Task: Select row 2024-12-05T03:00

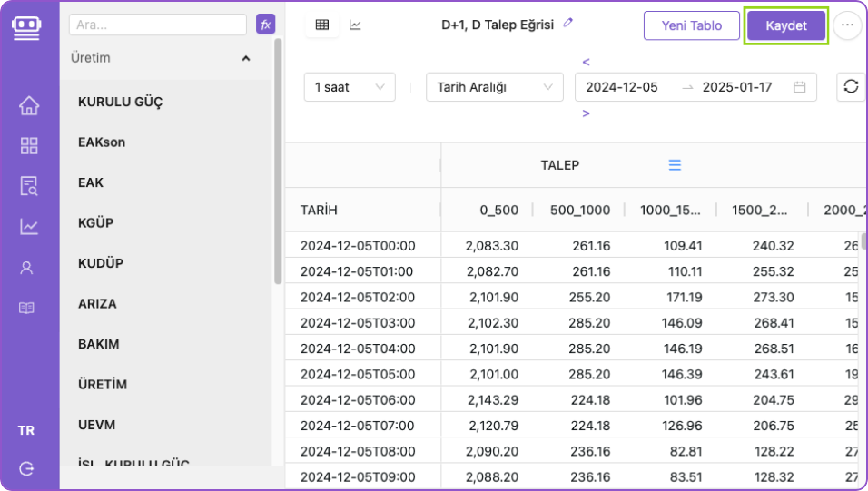Action: click(x=358, y=323)
